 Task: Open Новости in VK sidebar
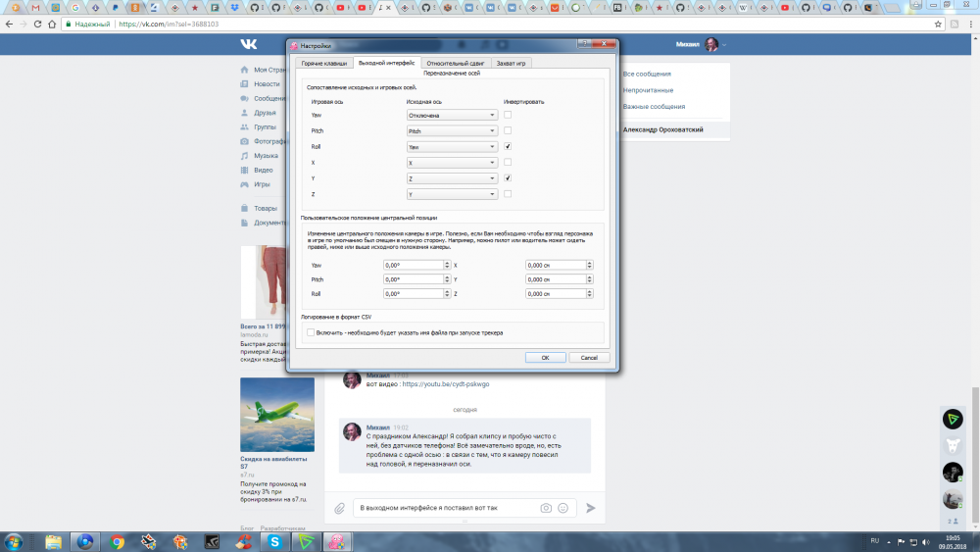267,83
